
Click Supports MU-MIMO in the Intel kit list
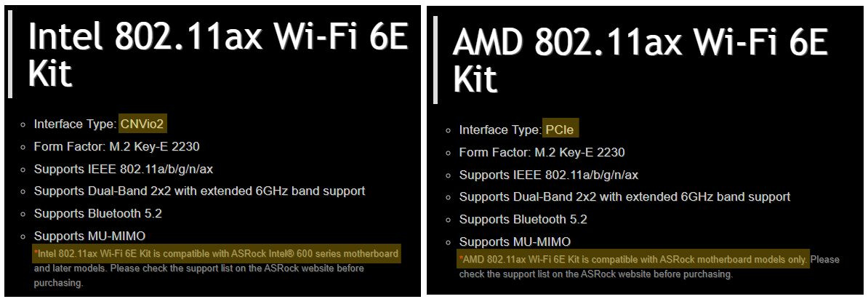(x=89, y=236)
